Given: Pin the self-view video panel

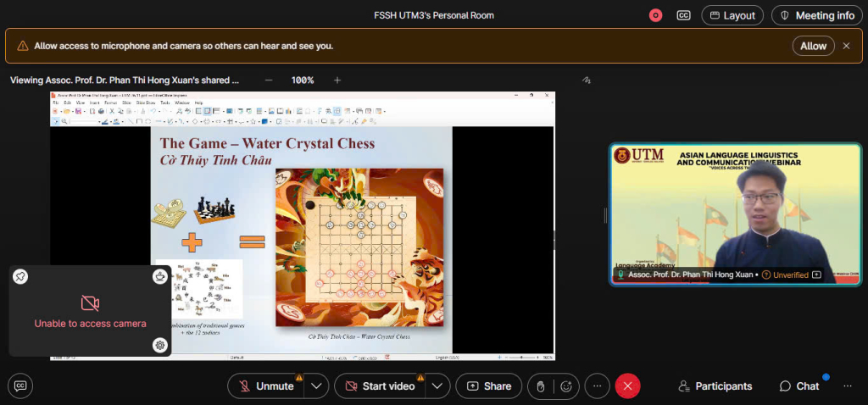Looking at the screenshot, I should tap(20, 277).
